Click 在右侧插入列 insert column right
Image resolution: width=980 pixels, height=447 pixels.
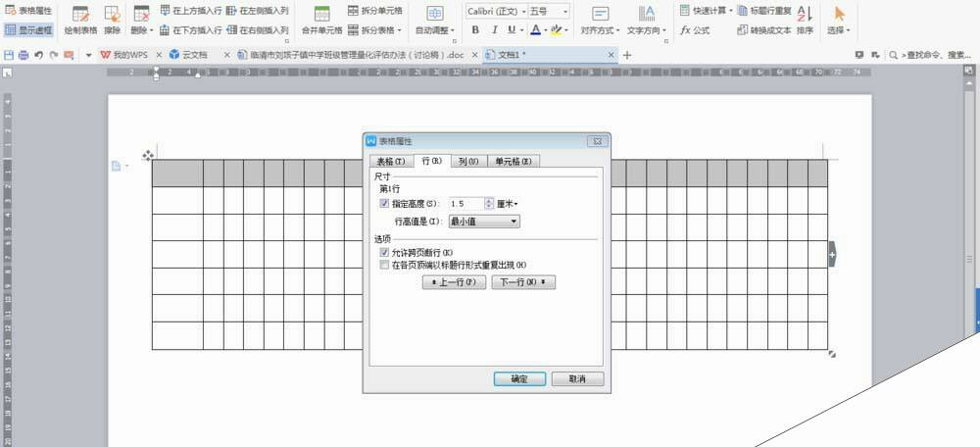point(258,29)
